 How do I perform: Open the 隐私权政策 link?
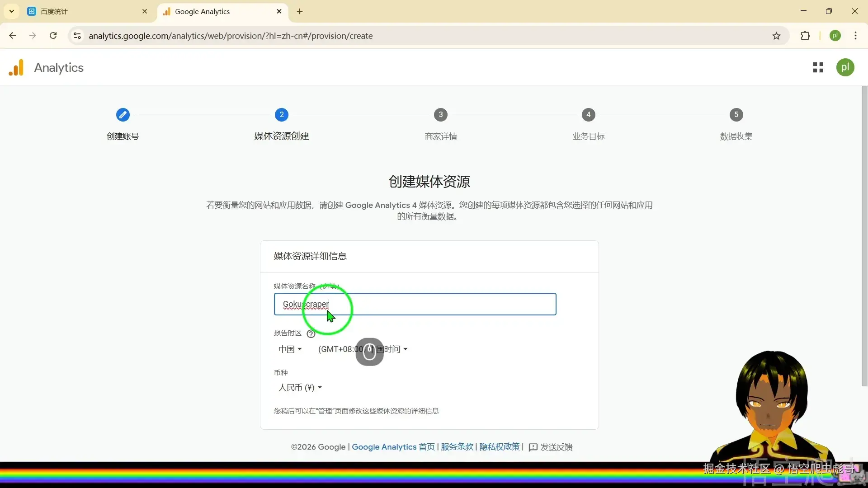499,447
